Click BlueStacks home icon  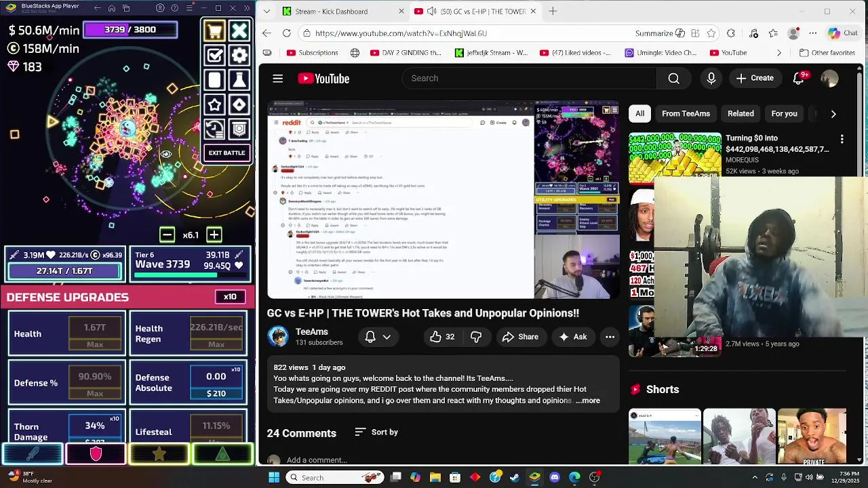click(112, 8)
